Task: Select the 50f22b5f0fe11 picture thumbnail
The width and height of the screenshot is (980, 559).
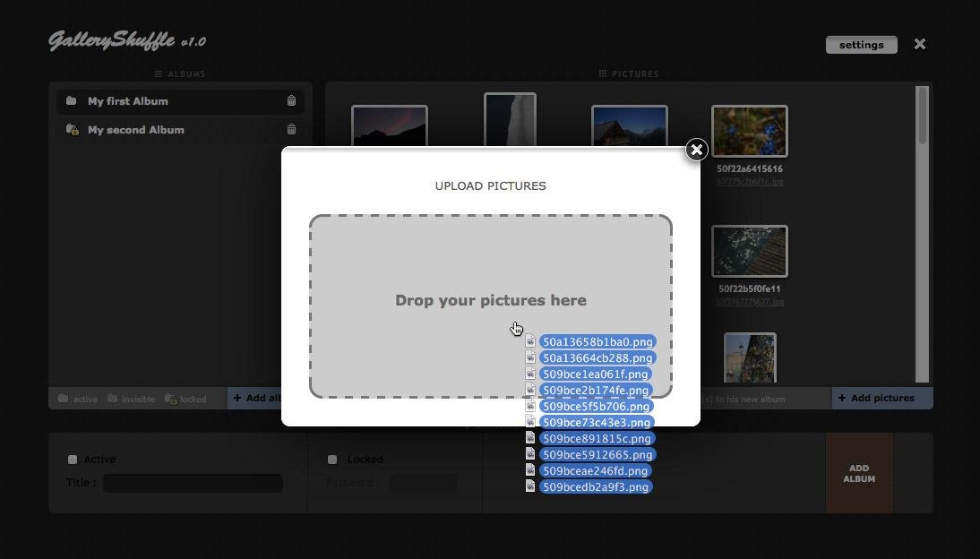Action: pos(750,251)
